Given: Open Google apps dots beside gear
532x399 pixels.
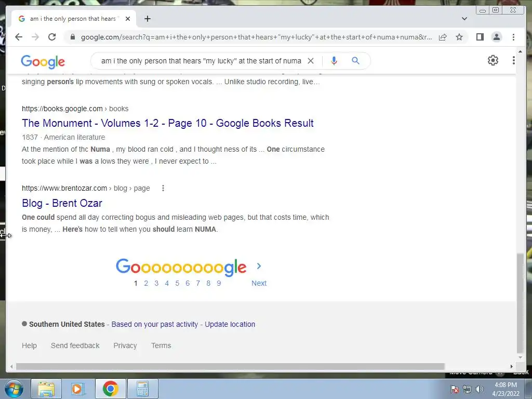Looking at the screenshot, I should [x=513, y=60].
